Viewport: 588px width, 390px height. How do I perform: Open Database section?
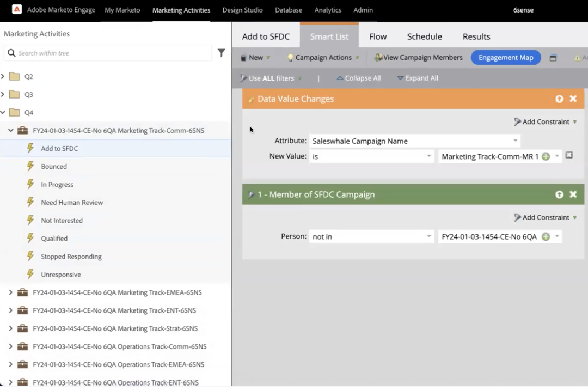coord(289,10)
